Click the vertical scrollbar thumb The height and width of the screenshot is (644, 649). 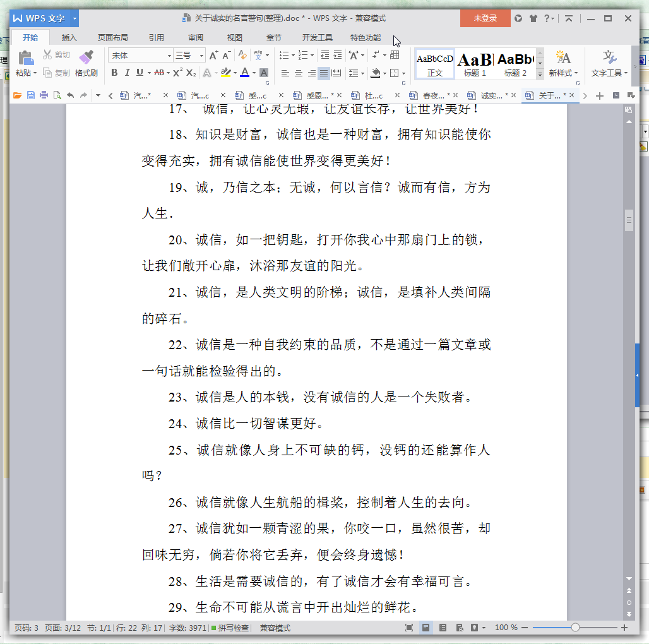point(629,220)
